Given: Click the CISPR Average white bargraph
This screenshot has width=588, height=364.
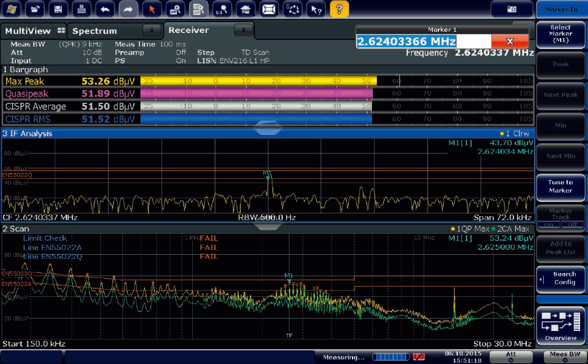Looking at the screenshot, I should pos(256,106).
